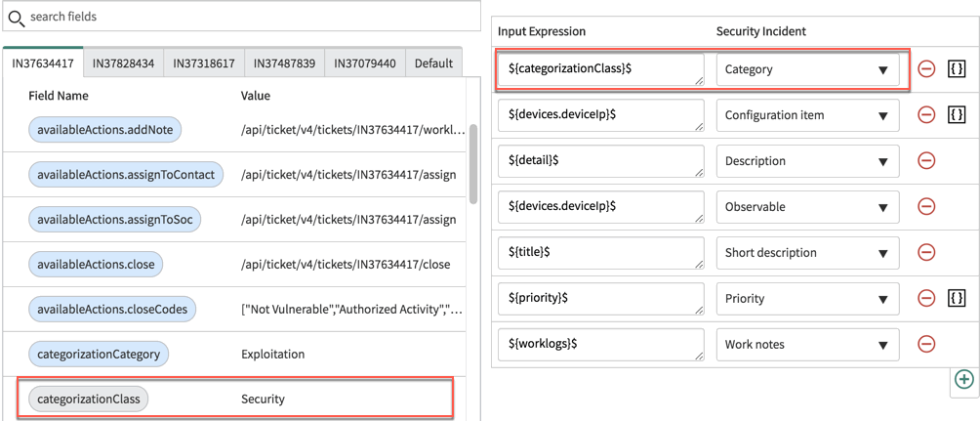Image resolution: width=980 pixels, height=421 pixels.
Task: Click the Value column header
Action: coord(255,96)
